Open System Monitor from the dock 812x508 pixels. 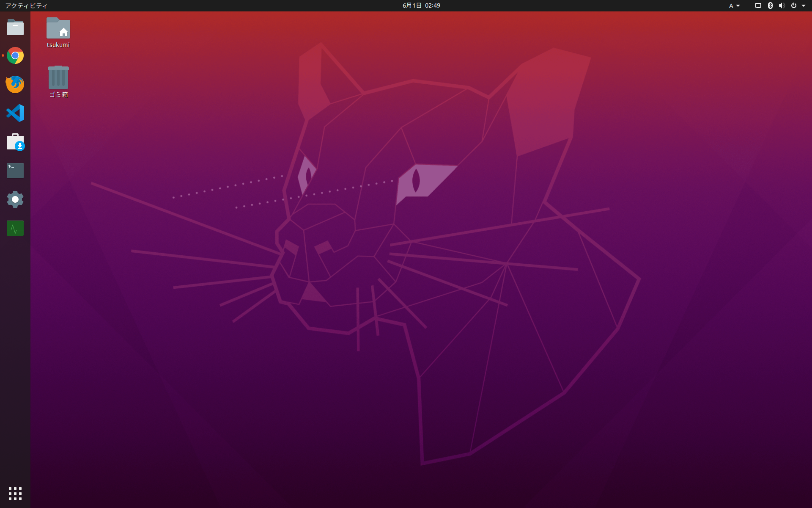pos(15,228)
